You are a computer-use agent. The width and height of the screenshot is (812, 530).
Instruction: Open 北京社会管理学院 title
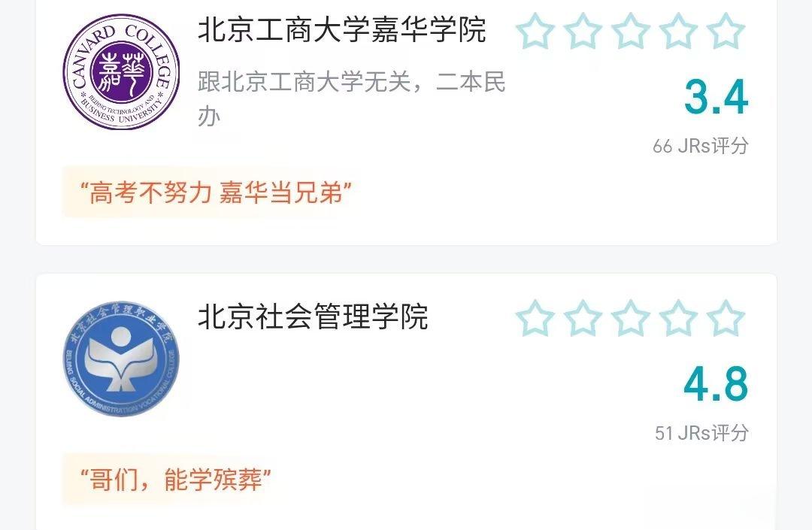point(313,316)
